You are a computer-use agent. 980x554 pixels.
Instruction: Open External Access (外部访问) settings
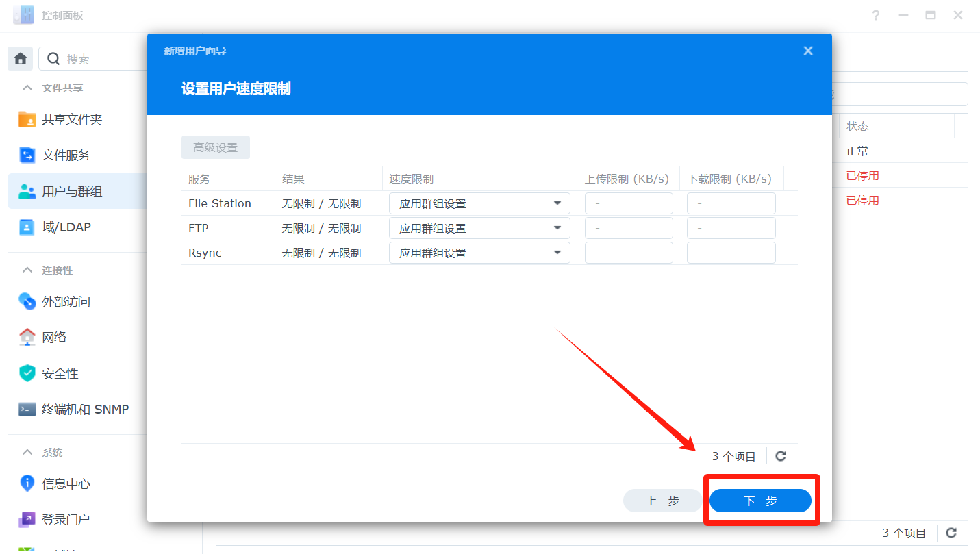point(66,302)
